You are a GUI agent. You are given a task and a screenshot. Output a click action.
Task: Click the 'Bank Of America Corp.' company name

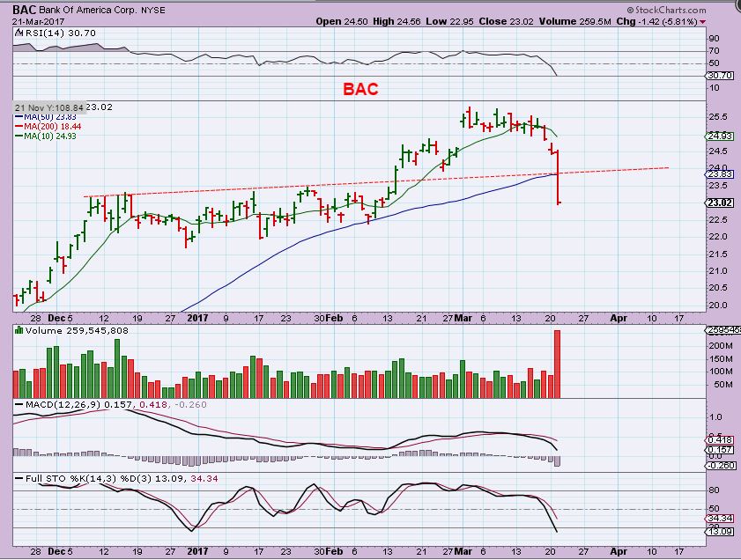coord(87,10)
